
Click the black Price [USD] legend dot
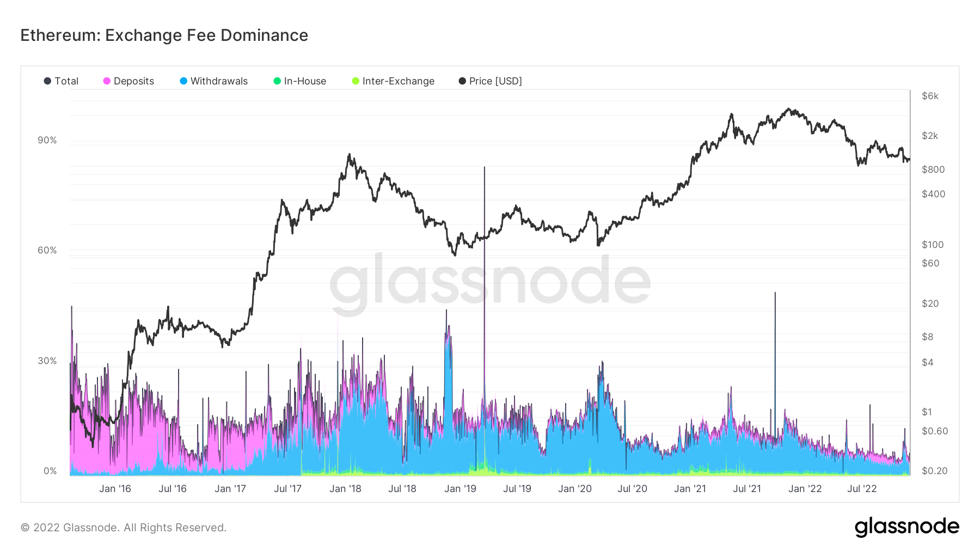click(461, 81)
